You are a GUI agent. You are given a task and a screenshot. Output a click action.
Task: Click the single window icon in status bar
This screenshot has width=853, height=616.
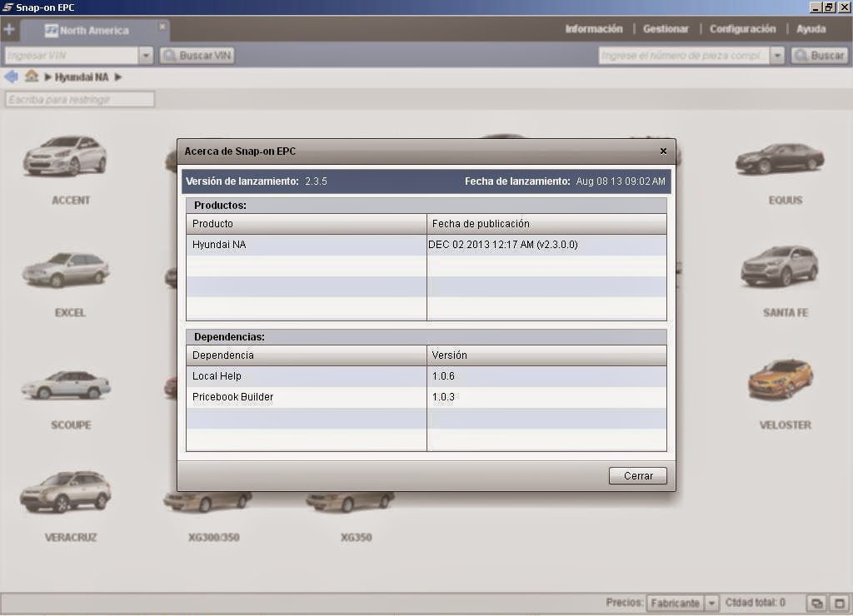click(840, 603)
